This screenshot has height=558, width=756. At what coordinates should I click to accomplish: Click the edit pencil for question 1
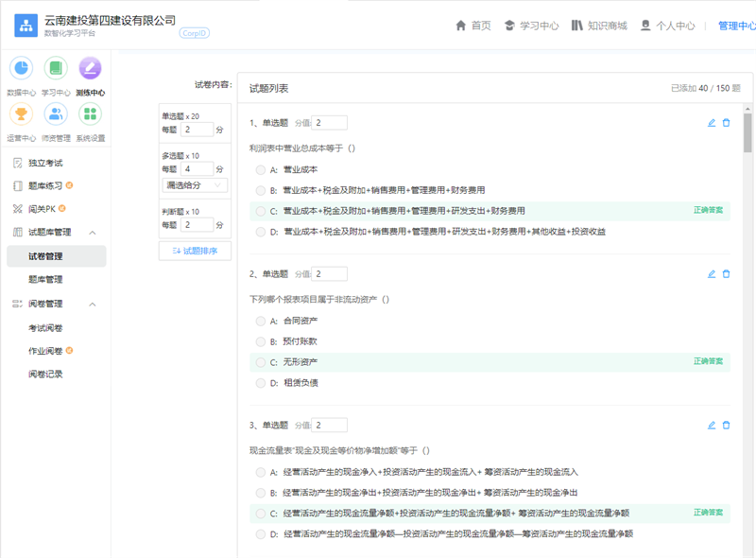click(712, 123)
